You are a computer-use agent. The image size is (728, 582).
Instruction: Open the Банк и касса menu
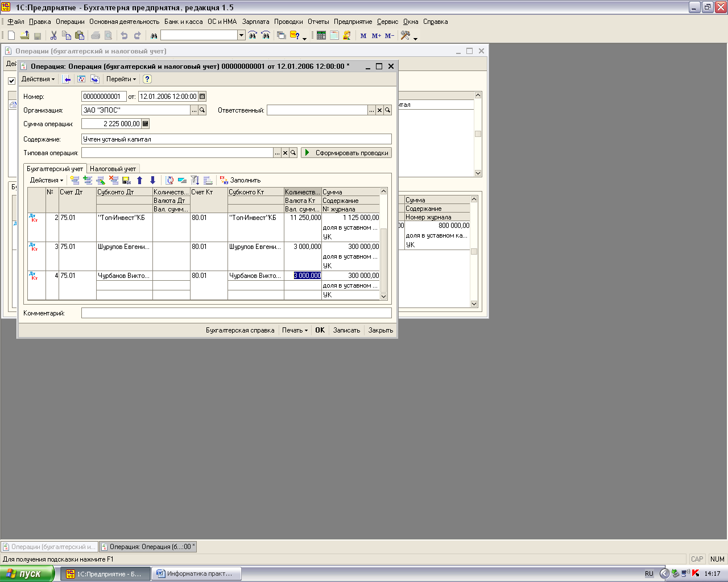(183, 22)
